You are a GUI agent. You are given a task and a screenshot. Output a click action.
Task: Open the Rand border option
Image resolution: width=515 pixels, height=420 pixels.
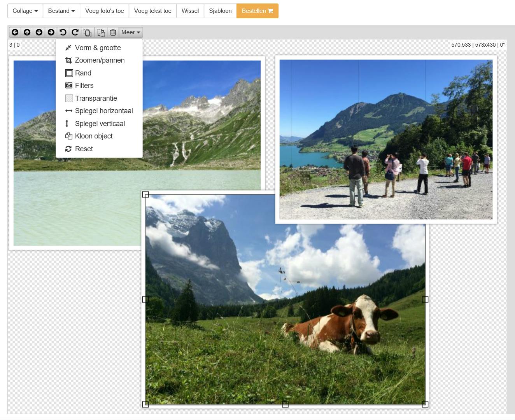tap(99, 73)
